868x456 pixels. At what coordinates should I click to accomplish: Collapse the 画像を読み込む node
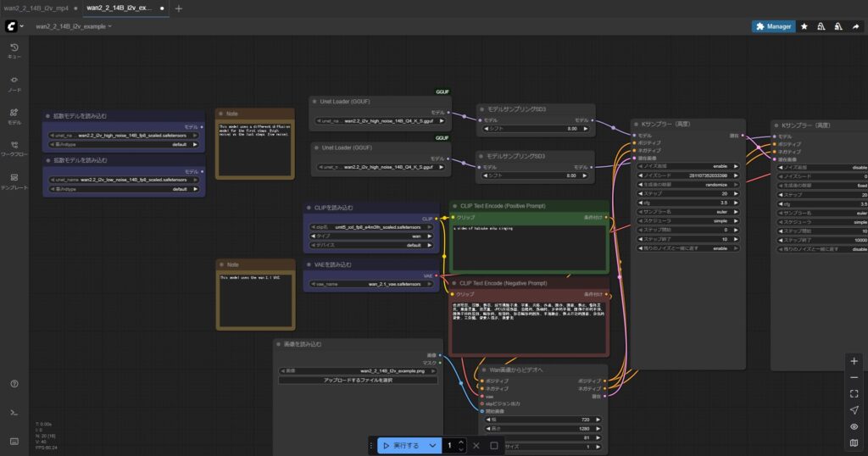point(278,344)
